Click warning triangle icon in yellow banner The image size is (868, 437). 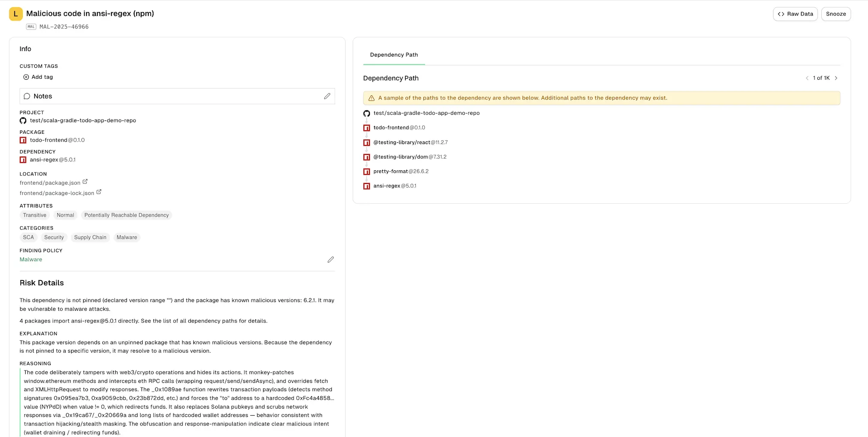click(x=372, y=98)
